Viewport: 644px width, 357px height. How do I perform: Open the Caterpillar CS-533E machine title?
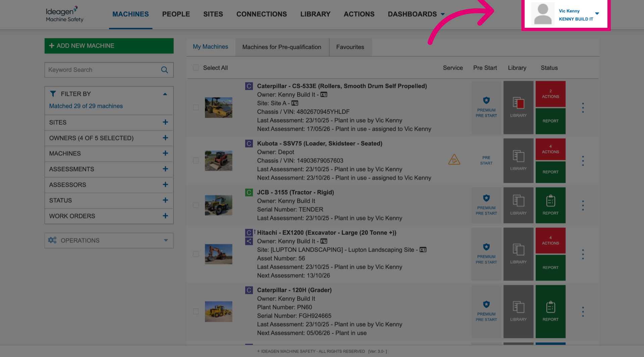click(x=342, y=86)
